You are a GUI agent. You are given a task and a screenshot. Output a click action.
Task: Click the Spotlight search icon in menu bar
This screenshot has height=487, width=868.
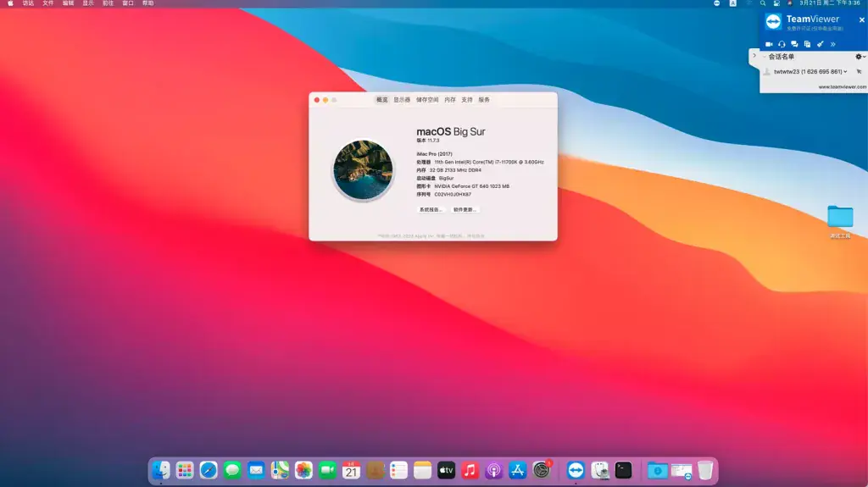tap(763, 3)
